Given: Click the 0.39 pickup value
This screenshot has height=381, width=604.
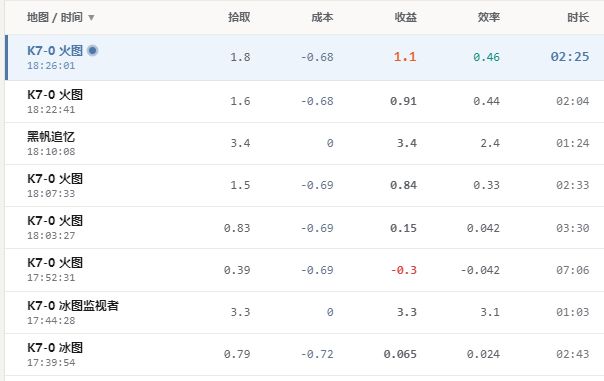Looking at the screenshot, I should coord(237,270).
